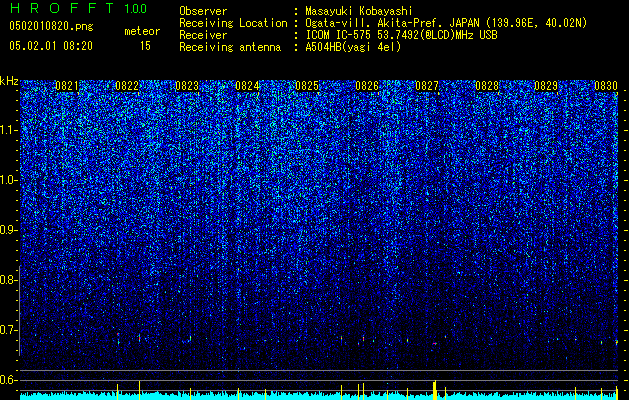Click the 0.7 frequency axis label

click(x=8, y=330)
